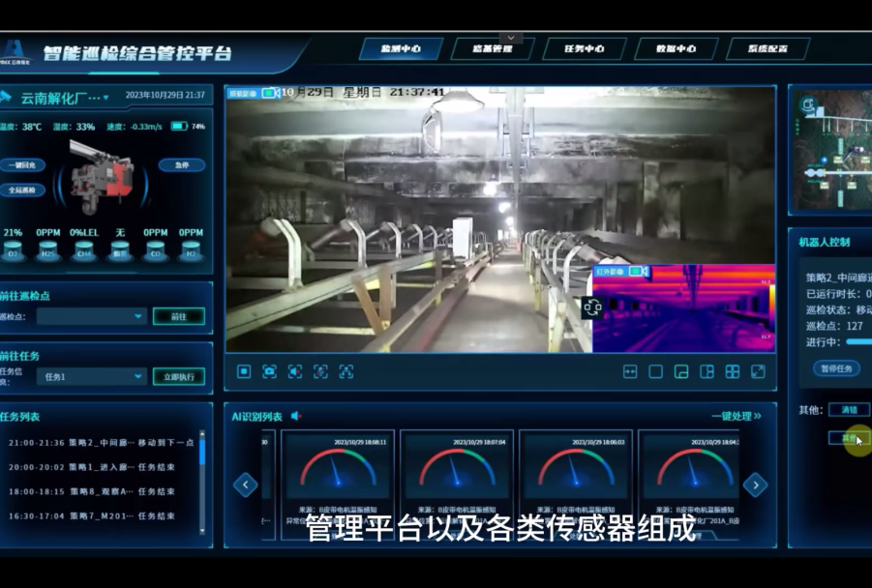Select the H2S gas sensor icon
The width and height of the screenshot is (872, 588).
pyautogui.click(x=47, y=251)
